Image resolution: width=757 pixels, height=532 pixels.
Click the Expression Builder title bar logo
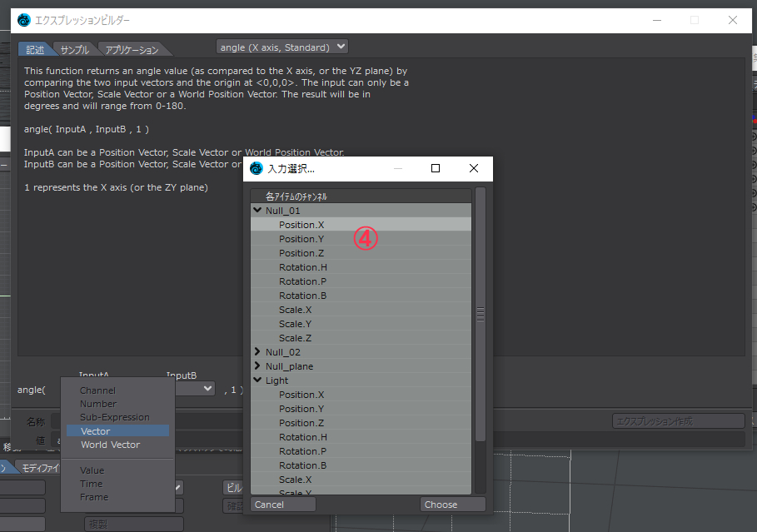[23, 20]
